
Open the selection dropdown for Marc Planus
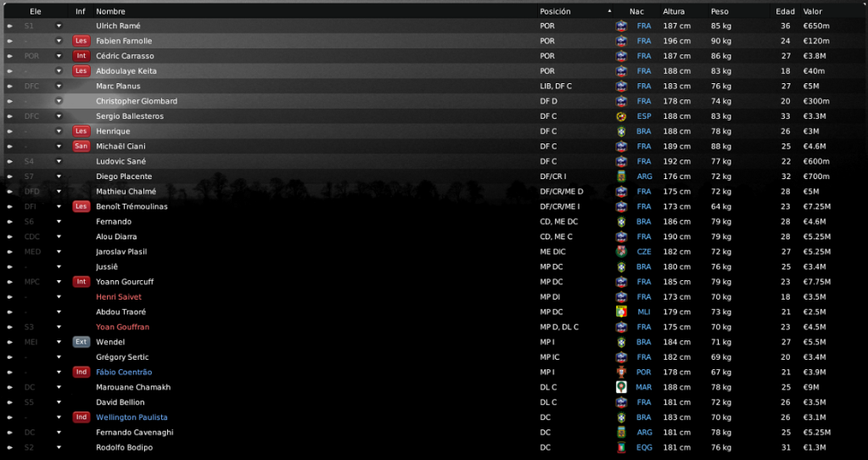point(59,87)
